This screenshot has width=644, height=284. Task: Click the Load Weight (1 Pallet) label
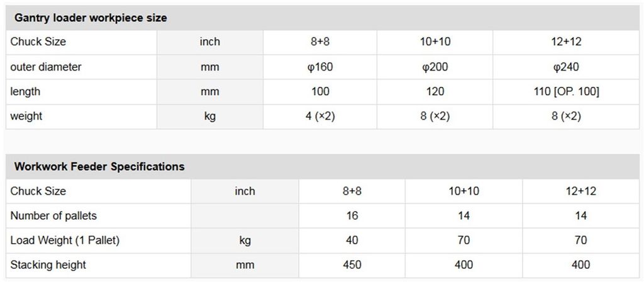pyautogui.click(x=65, y=241)
